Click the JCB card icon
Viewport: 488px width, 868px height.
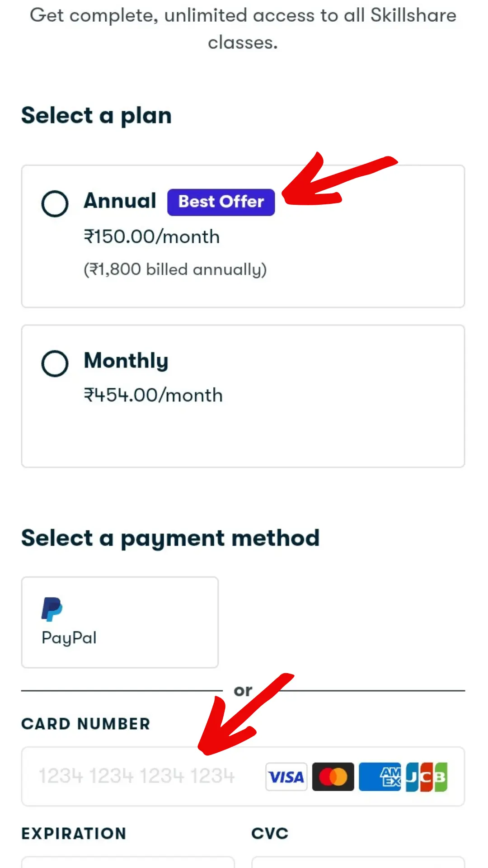427,777
